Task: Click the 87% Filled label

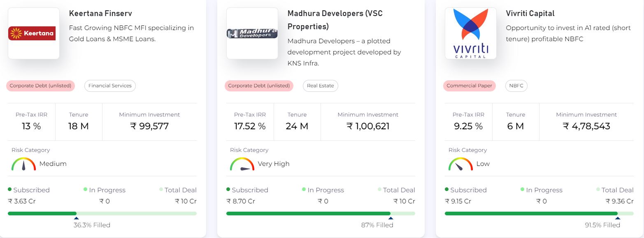Action: click(377, 225)
